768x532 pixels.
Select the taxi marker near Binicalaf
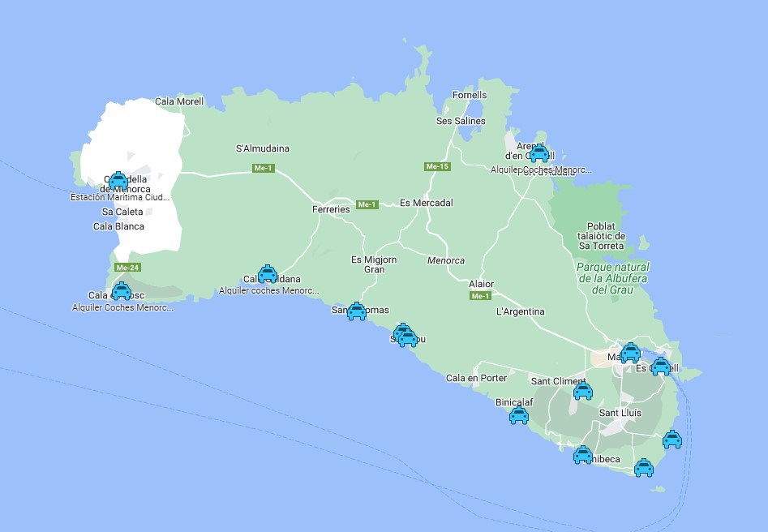pyautogui.click(x=517, y=414)
